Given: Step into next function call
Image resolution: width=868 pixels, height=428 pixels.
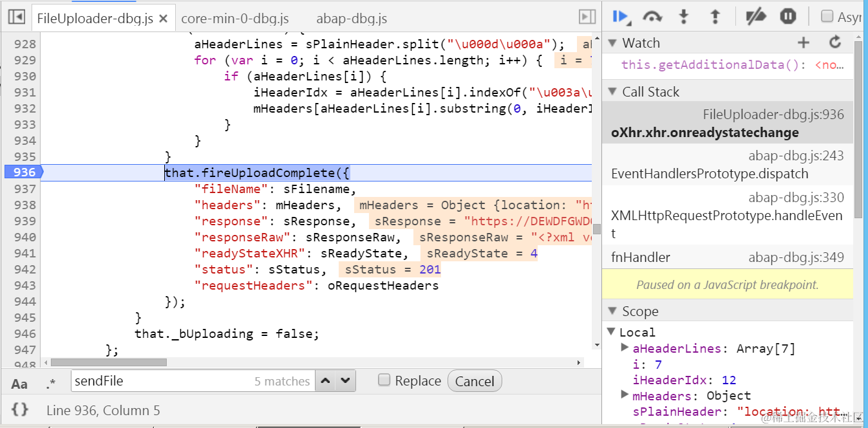Looking at the screenshot, I should click(684, 17).
